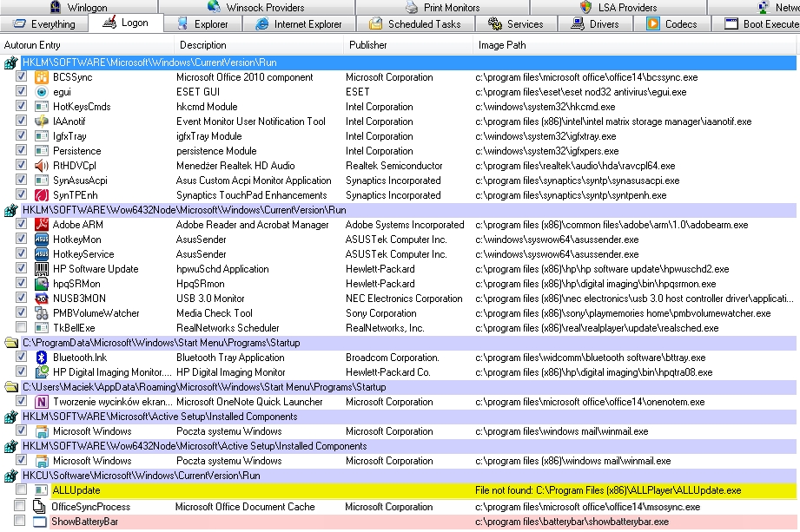The width and height of the screenshot is (800, 532).
Task: Select HKLM Wow6432Node CurrentVersion\Run key row
Action: [x=408, y=210]
